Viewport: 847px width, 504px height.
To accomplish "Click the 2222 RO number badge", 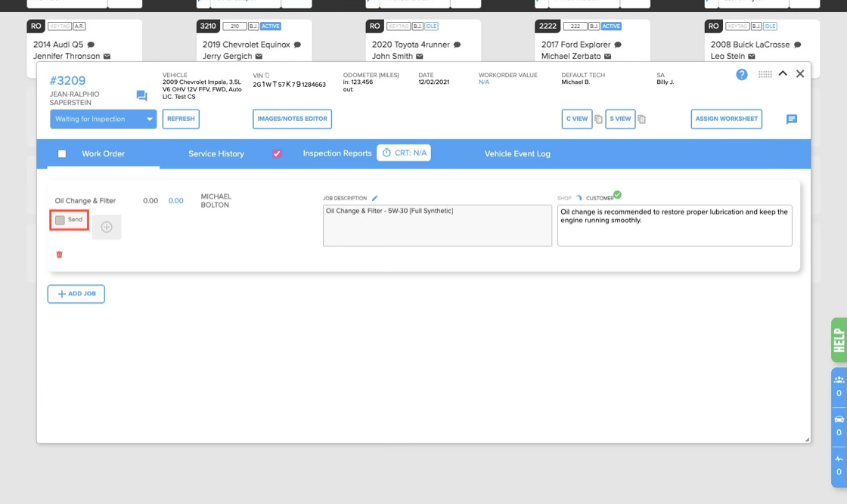I will 548,26.
